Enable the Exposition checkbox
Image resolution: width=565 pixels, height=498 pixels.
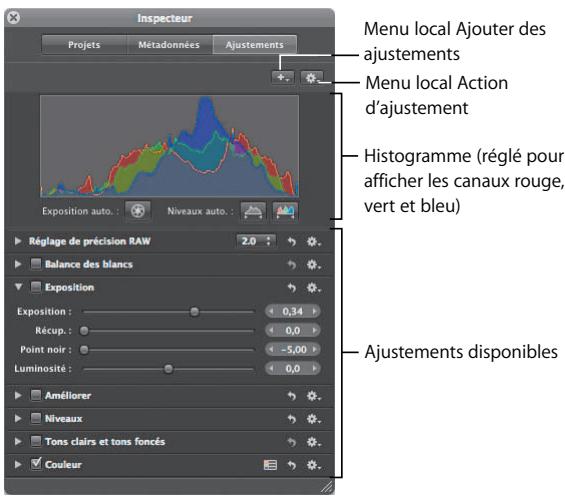pos(36,287)
